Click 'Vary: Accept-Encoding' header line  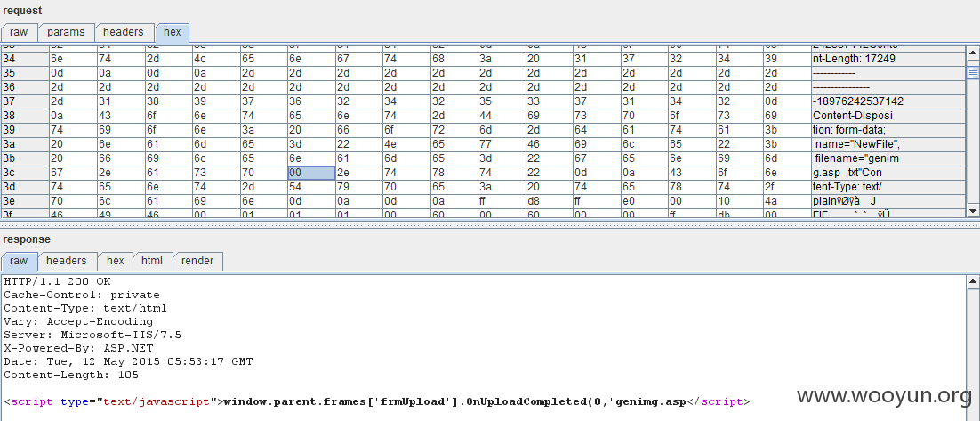pos(78,321)
